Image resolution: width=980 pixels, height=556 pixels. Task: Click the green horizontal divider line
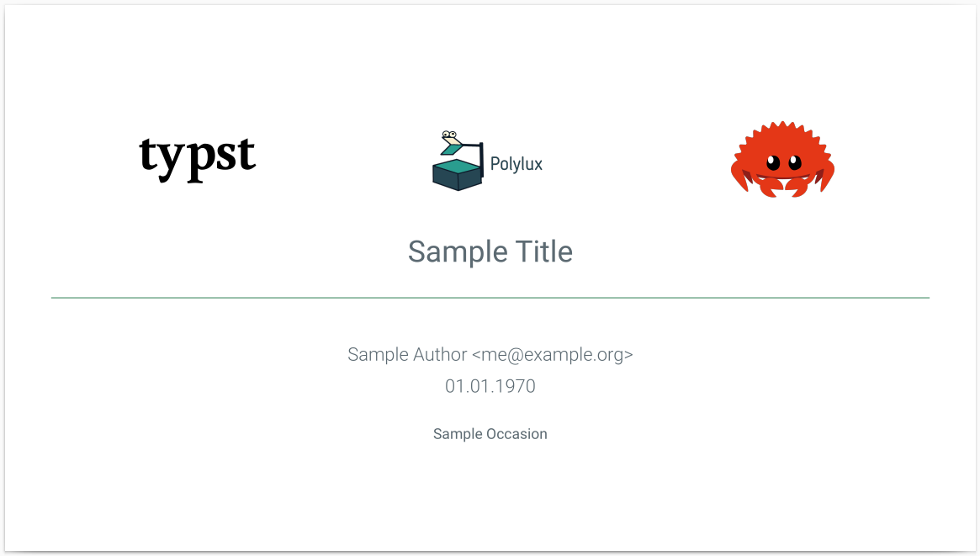490,298
